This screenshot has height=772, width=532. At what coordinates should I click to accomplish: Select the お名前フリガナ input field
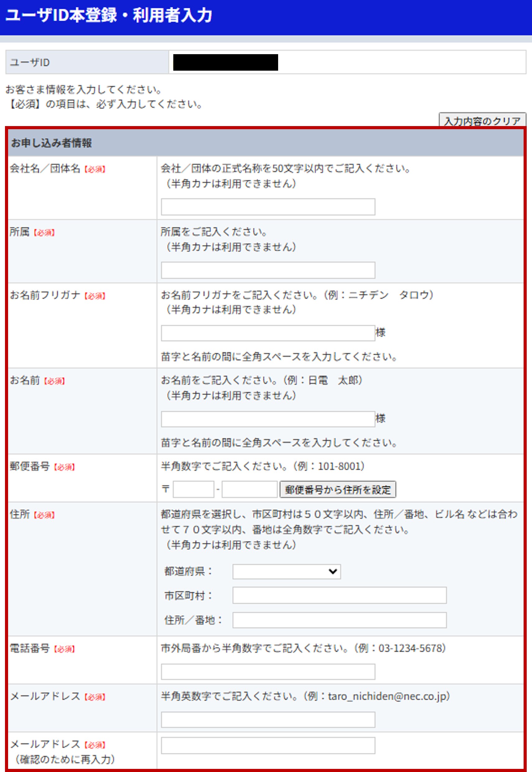point(268,333)
